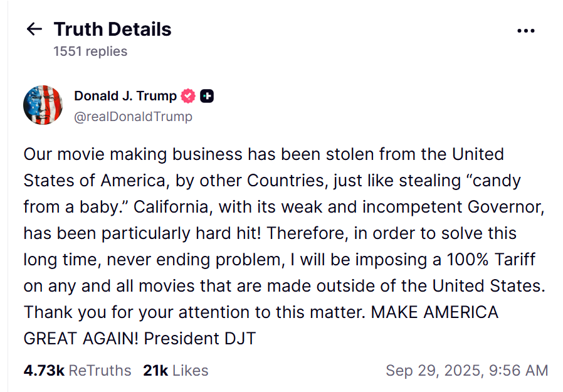View the 1551 replies count

(x=90, y=51)
